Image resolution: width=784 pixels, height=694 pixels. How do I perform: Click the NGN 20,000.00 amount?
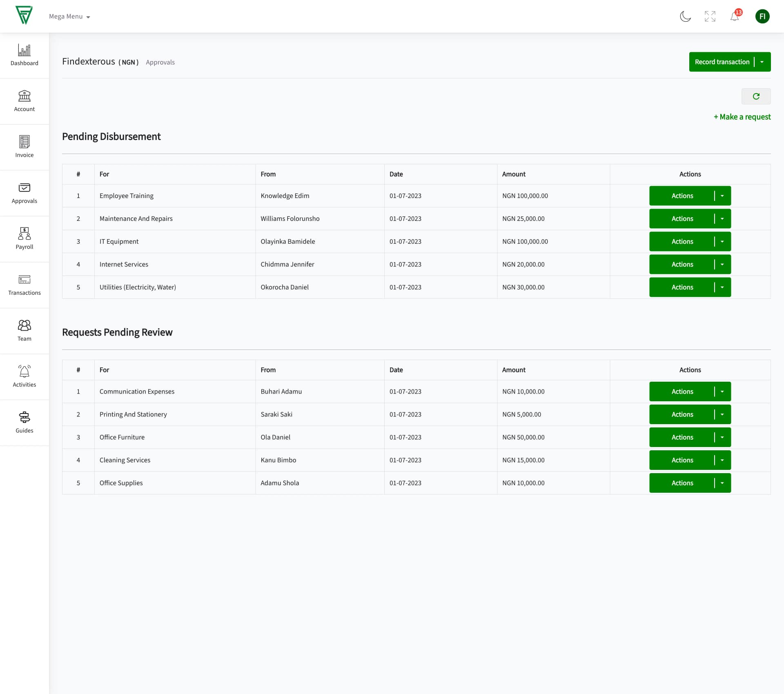523,264
